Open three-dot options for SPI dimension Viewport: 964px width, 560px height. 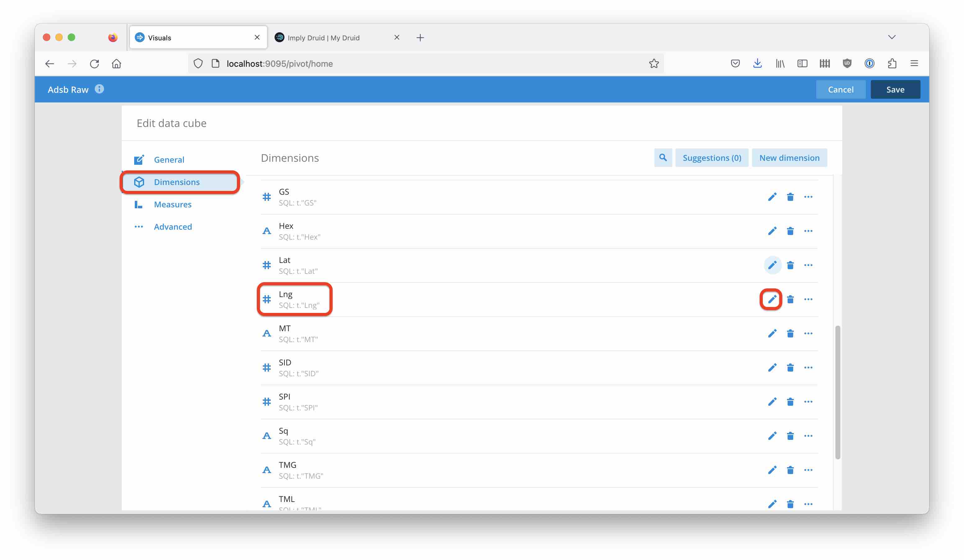[x=808, y=402]
